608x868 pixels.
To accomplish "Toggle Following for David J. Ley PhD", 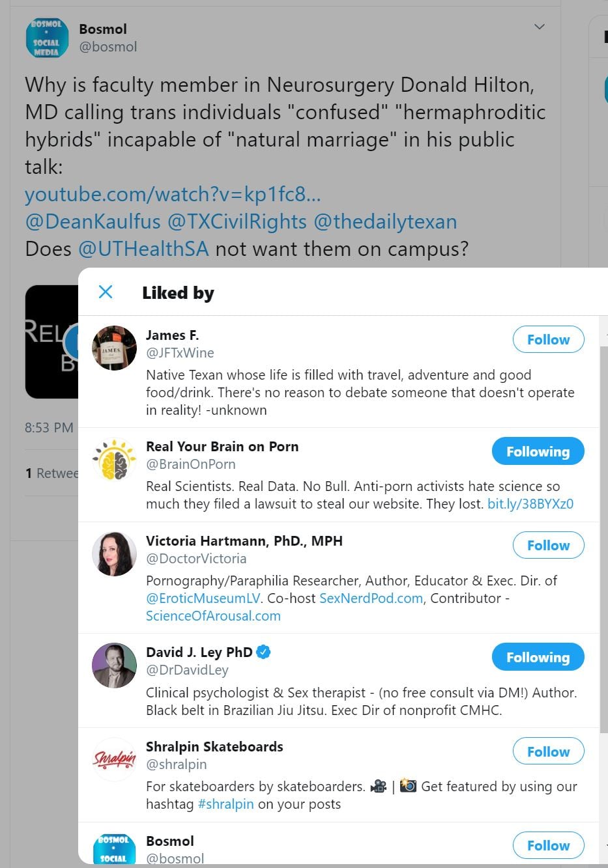I will (538, 657).
